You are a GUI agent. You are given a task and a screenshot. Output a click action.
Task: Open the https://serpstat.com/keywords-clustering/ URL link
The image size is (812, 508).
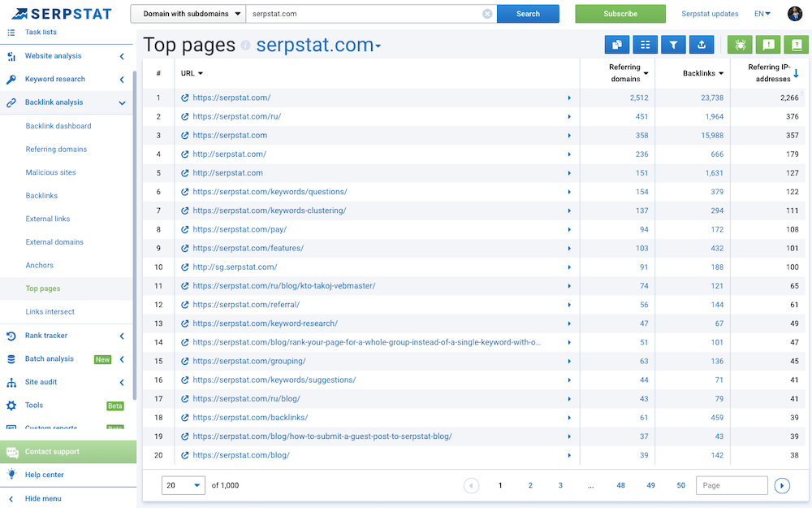(270, 211)
